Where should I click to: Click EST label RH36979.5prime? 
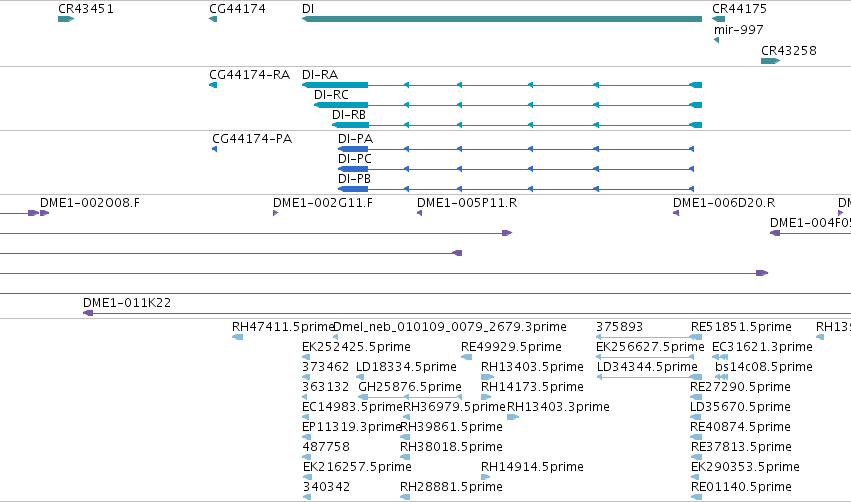[x=454, y=408]
